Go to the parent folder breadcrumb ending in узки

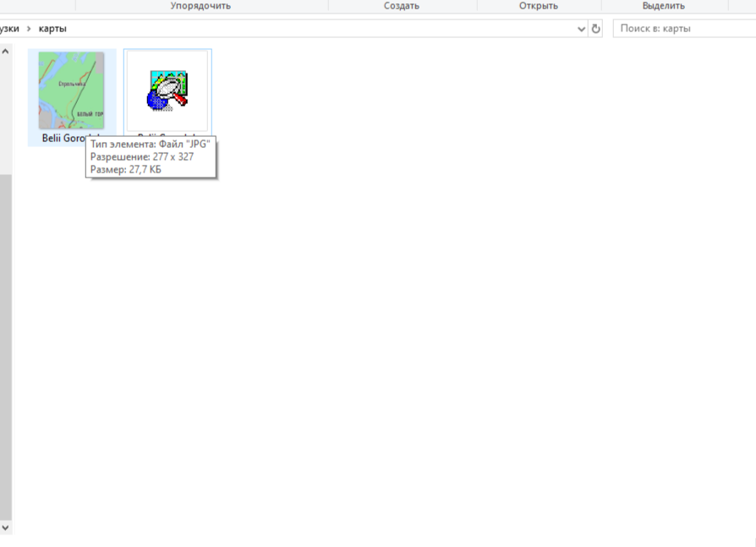click(9, 29)
